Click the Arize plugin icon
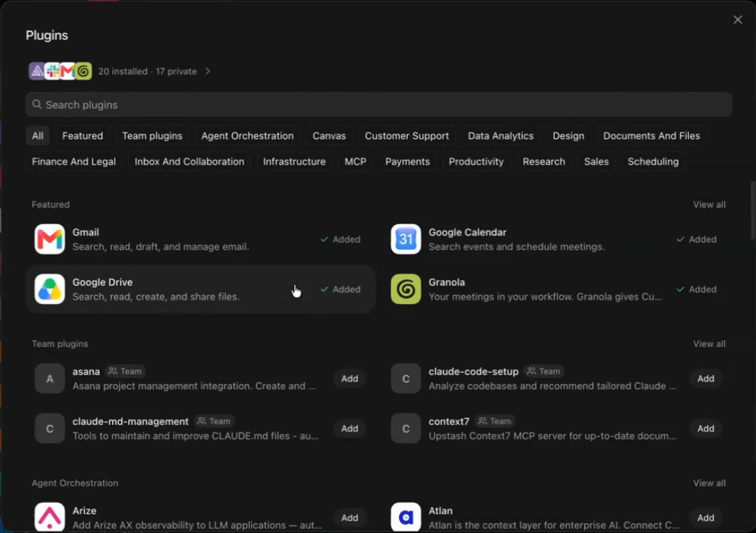 point(49,517)
